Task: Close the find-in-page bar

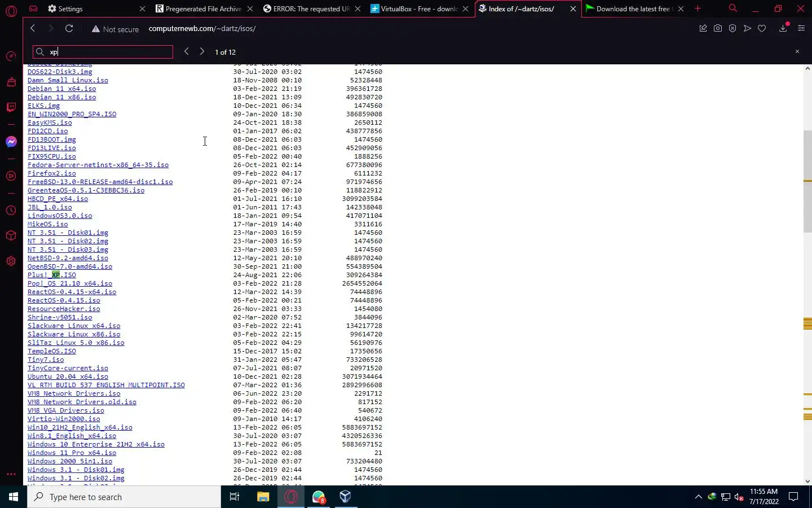Action: pyautogui.click(x=797, y=51)
